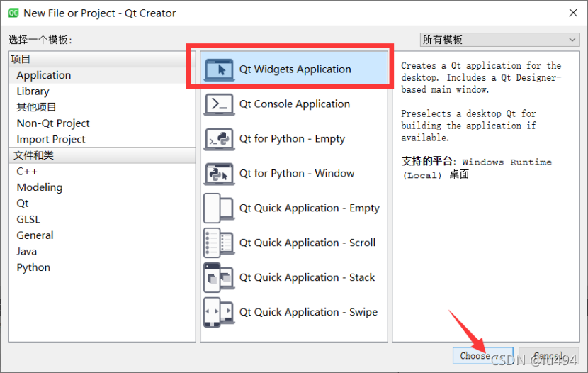Select the Qt Widgets Application icon

coord(219,69)
